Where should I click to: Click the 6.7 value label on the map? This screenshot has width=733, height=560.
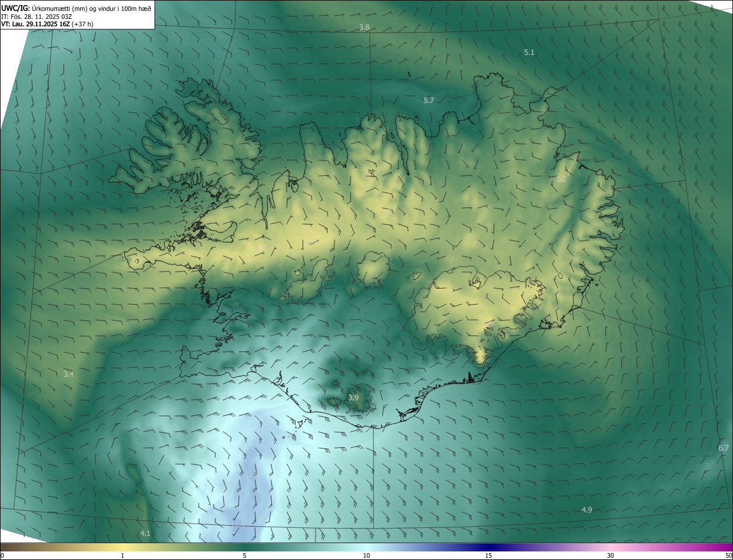(x=724, y=448)
